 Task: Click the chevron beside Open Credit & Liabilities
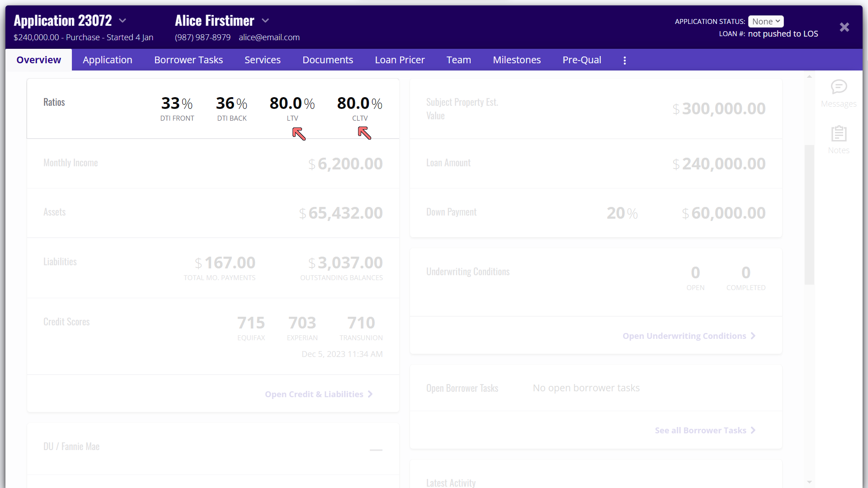pos(370,394)
